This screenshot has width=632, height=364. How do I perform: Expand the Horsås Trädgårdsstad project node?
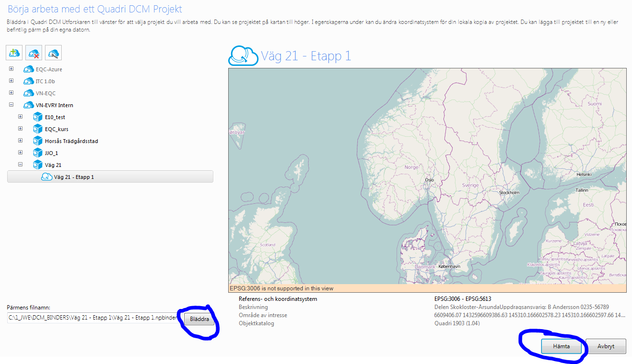20,141
